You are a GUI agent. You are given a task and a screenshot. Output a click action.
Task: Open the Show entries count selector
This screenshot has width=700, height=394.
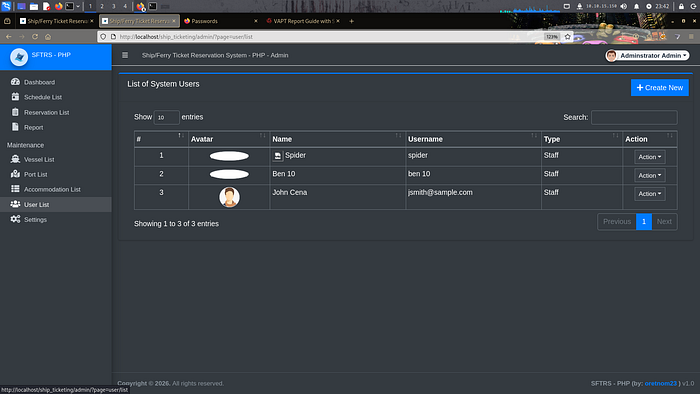point(167,117)
